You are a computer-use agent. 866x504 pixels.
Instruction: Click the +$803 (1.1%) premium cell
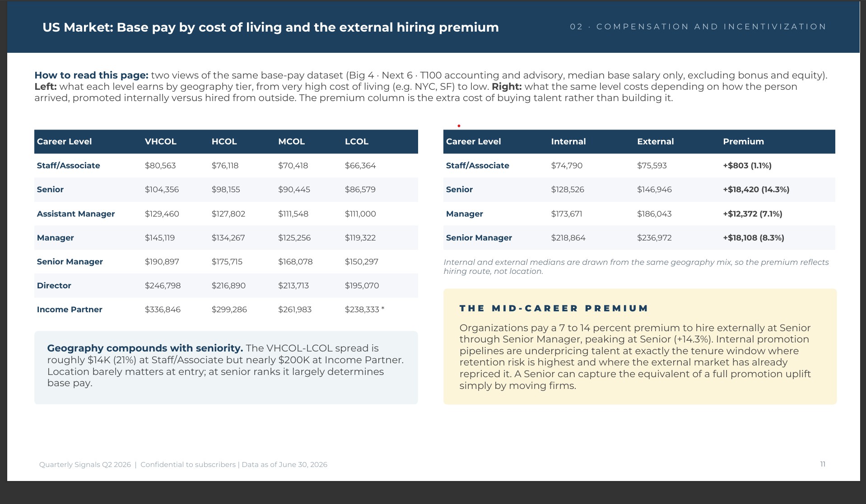(747, 166)
